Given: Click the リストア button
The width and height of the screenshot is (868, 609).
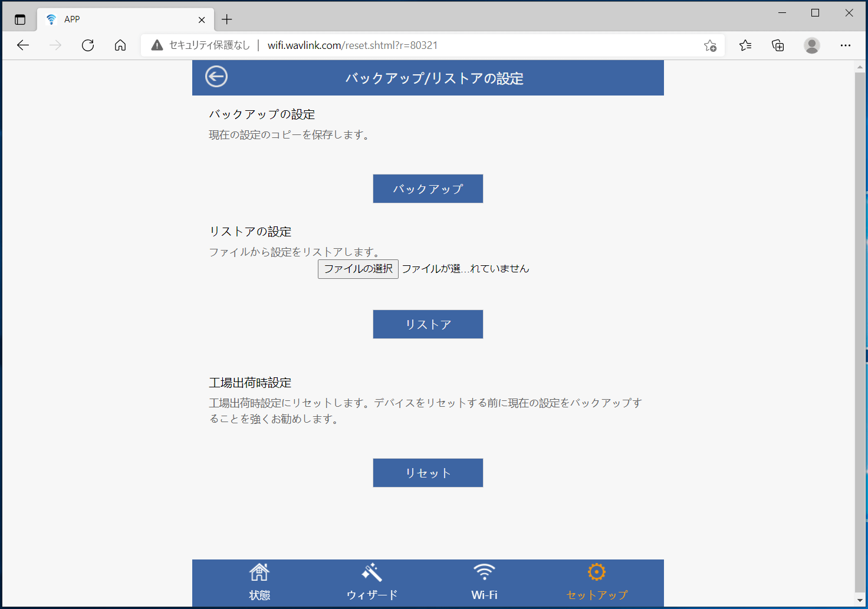Looking at the screenshot, I should click(x=428, y=324).
